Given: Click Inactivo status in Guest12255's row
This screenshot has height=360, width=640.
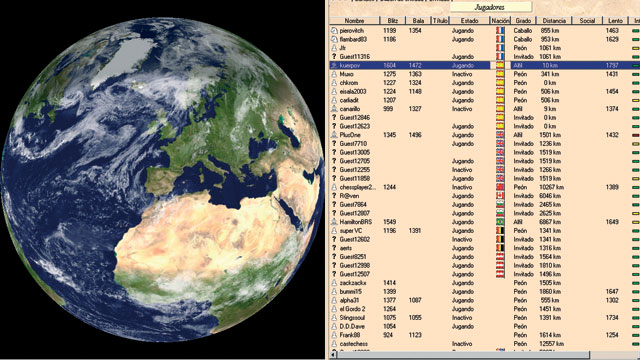Looking at the screenshot, I should tap(462, 170).
